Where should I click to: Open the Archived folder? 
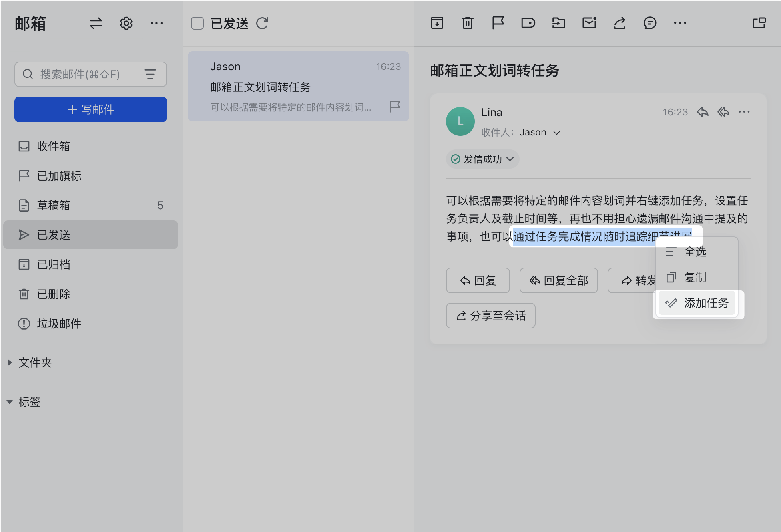tap(91, 264)
